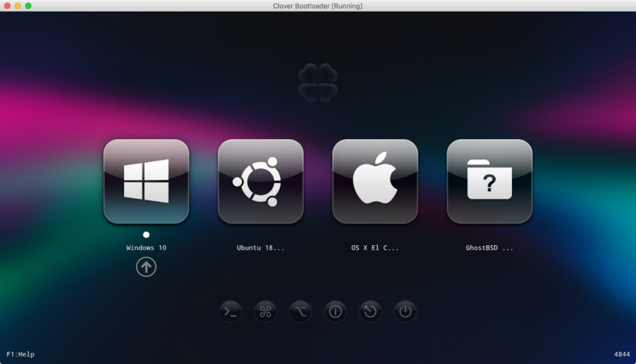
Task: Click the Windows 10 label text
Action: pos(146,248)
